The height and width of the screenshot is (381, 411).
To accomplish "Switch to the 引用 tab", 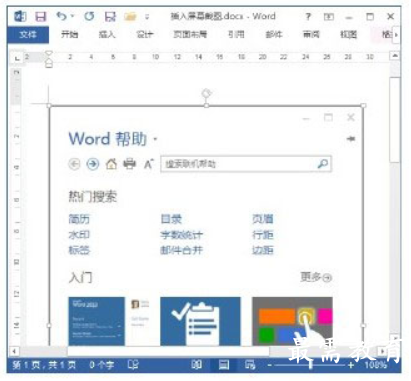I will pyautogui.click(x=236, y=34).
